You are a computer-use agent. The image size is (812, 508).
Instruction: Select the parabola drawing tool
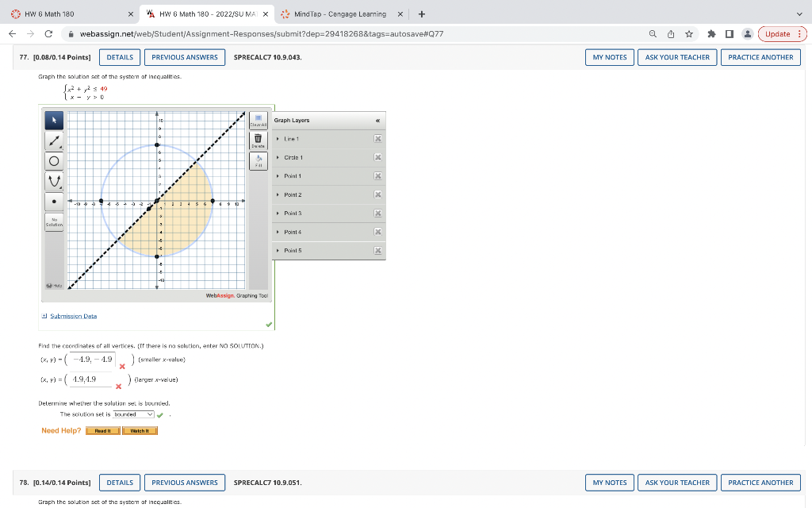54,179
